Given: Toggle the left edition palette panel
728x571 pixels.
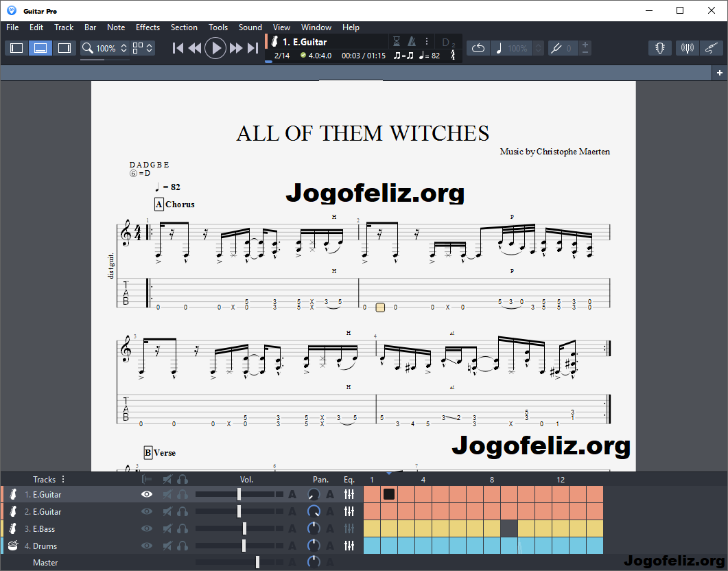Looking at the screenshot, I should tap(16, 48).
